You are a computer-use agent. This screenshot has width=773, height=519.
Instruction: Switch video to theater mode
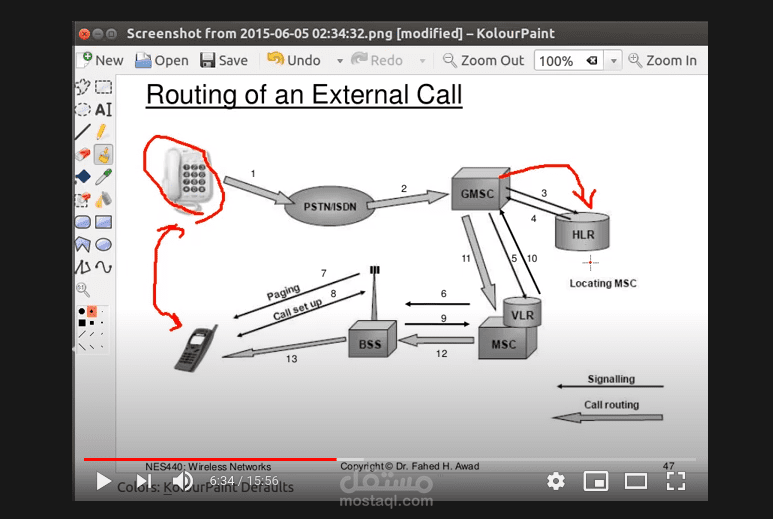(x=635, y=481)
